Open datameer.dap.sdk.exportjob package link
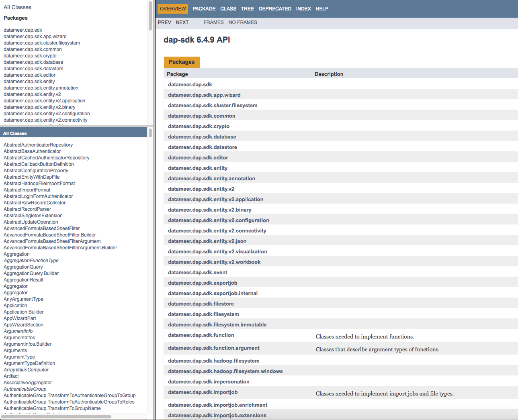 203,283
